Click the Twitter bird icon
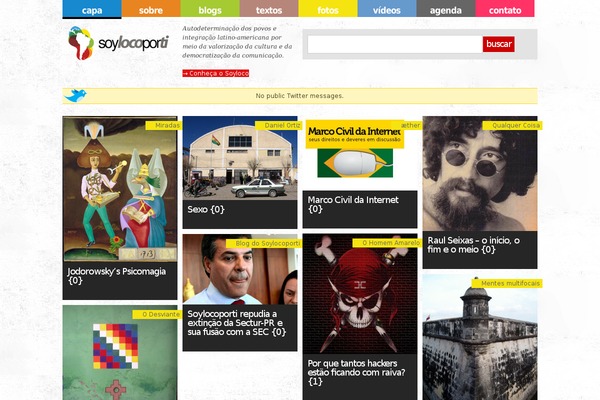The width and height of the screenshot is (600, 400). pos(75,95)
